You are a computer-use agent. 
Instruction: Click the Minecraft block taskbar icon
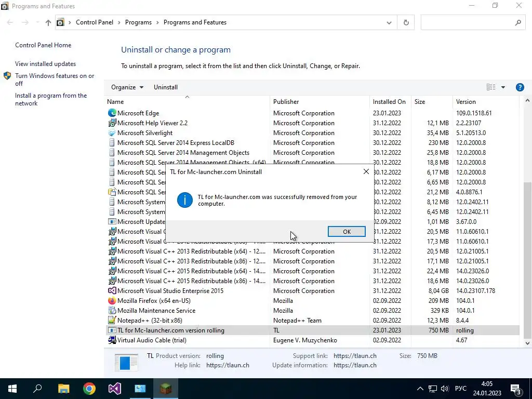tap(166, 389)
